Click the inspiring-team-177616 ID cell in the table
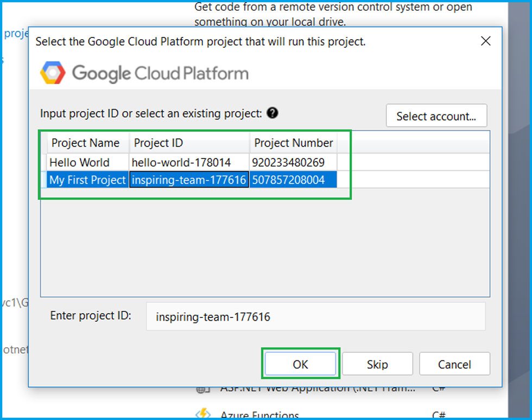The image size is (532, 420). [x=189, y=180]
